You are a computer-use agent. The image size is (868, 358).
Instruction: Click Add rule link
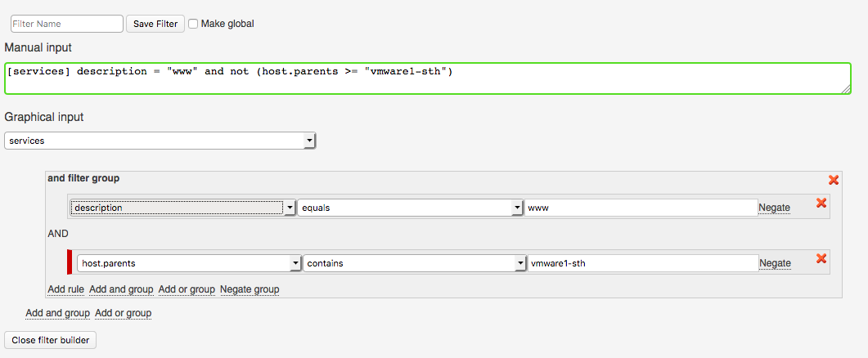pyautogui.click(x=65, y=289)
